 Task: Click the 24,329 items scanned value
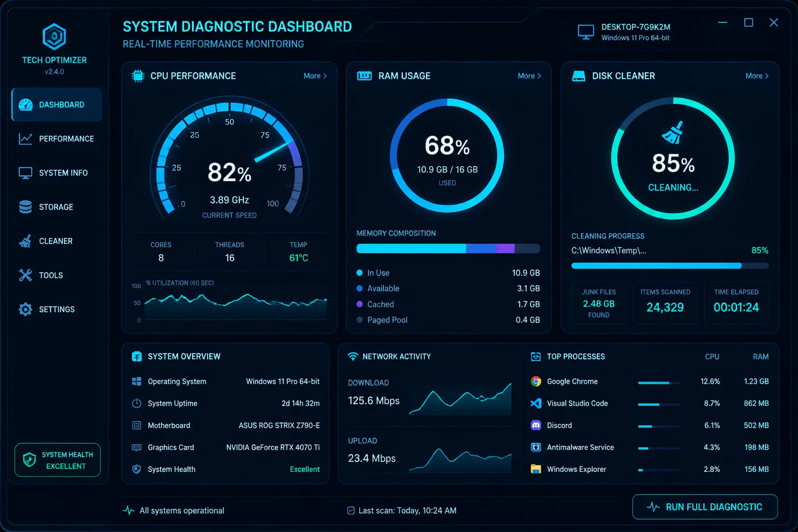[x=665, y=307]
